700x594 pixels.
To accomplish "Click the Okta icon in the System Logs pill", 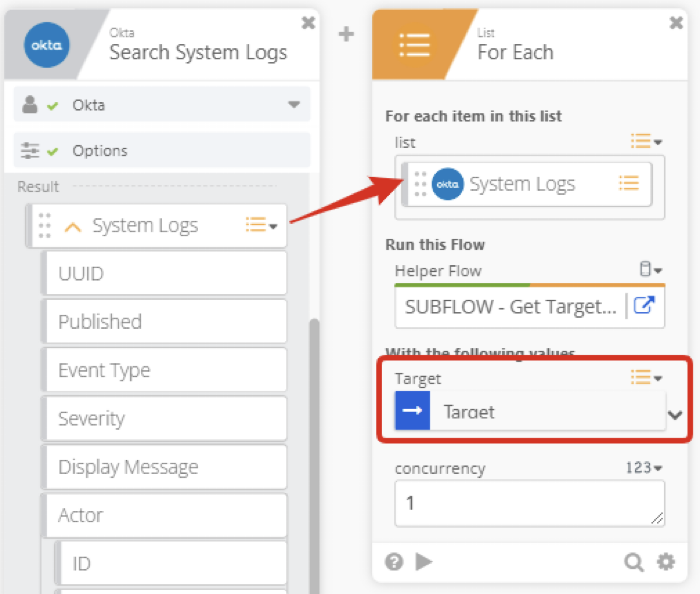I will (x=447, y=184).
